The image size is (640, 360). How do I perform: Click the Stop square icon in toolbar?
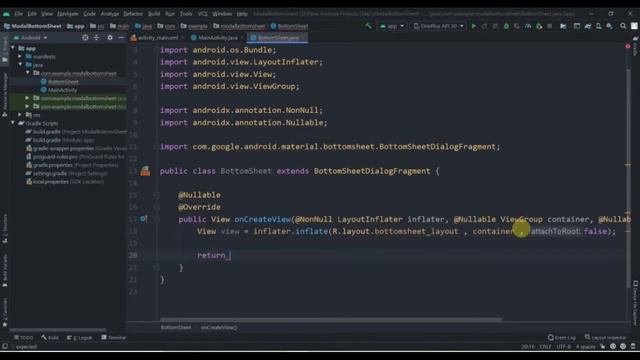550,26
